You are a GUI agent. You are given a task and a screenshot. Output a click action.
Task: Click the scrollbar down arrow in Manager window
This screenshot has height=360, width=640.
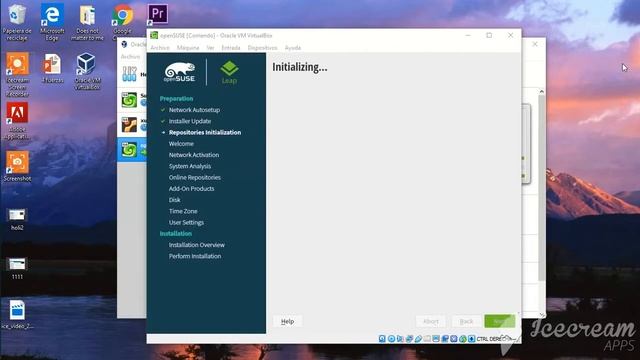point(542,315)
